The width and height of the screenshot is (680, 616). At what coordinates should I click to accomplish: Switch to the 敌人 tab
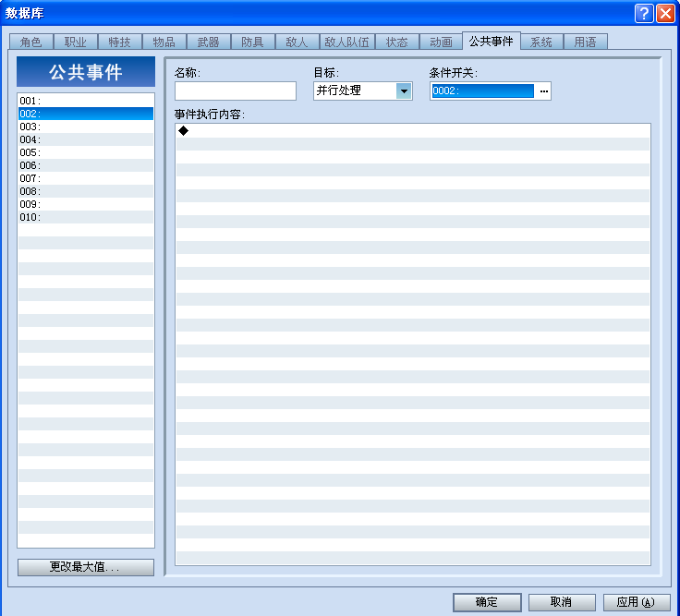(x=297, y=42)
